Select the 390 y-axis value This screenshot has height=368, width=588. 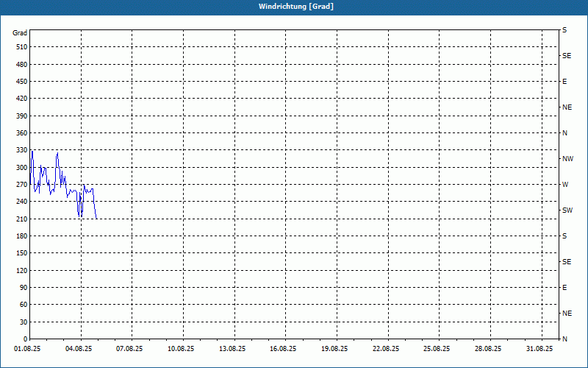click(22, 116)
